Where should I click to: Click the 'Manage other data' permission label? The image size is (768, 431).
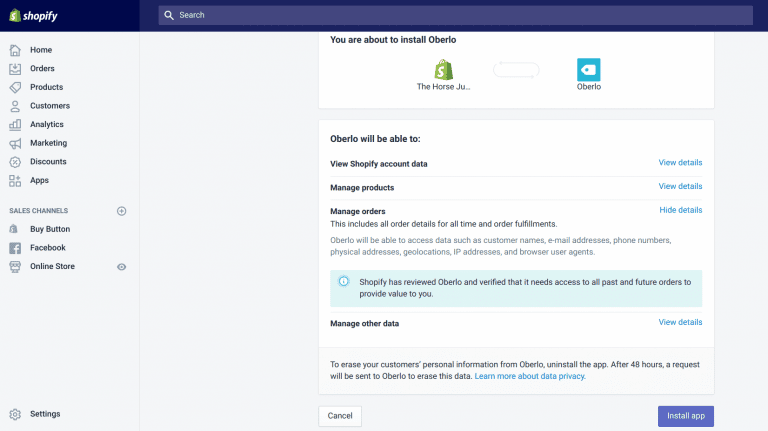coord(364,324)
